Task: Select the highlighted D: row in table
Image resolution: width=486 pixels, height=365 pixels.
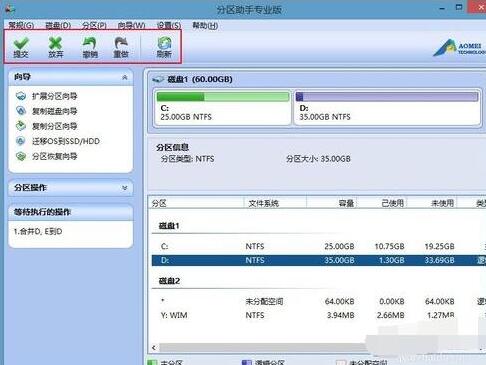Action: coord(319,260)
